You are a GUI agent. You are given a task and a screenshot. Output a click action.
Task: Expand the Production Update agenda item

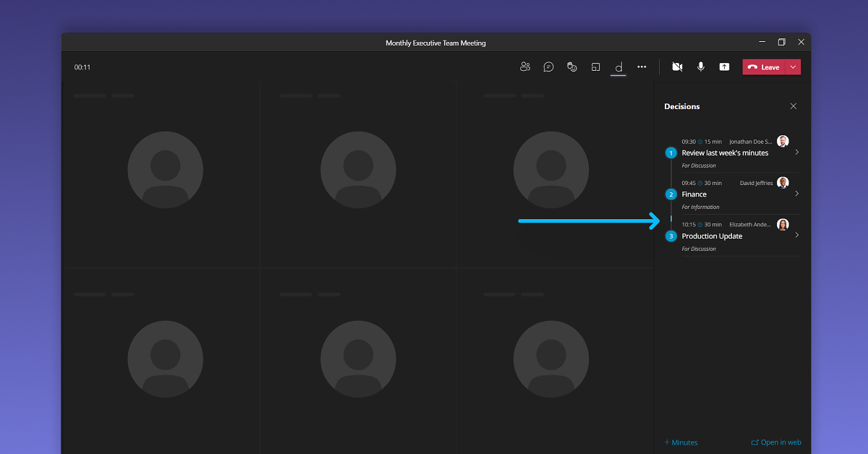[x=796, y=235]
